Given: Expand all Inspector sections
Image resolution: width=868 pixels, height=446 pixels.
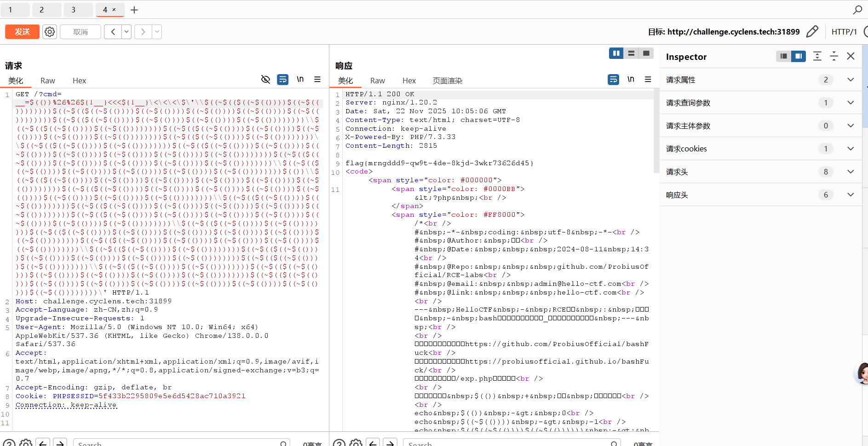Looking at the screenshot, I should click(817, 56).
